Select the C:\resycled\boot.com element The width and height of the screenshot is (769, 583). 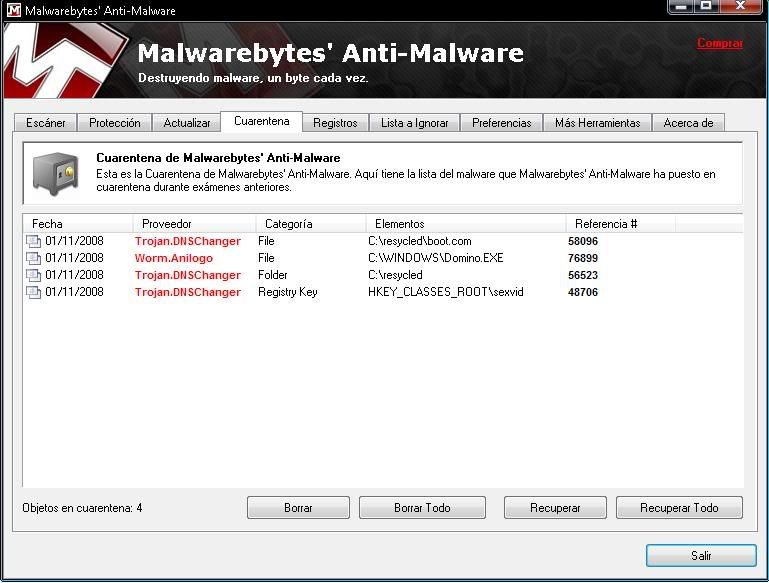pyautogui.click(x=420, y=241)
